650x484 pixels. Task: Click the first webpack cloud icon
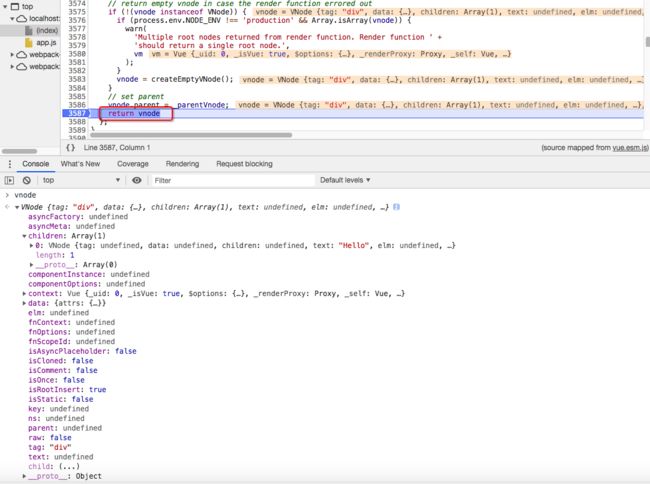click(21, 55)
